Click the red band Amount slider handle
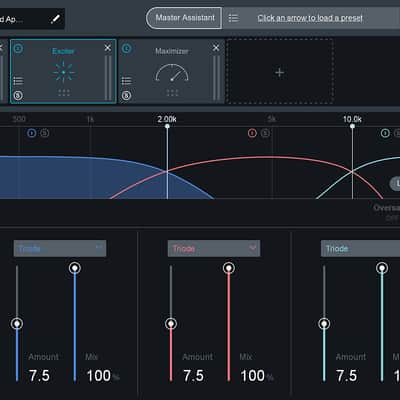 (x=171, y=323)
